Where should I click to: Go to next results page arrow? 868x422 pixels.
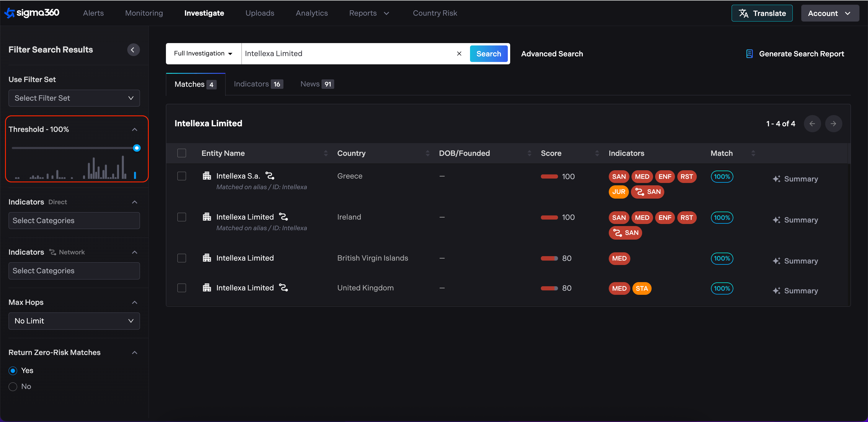(833, 124)
